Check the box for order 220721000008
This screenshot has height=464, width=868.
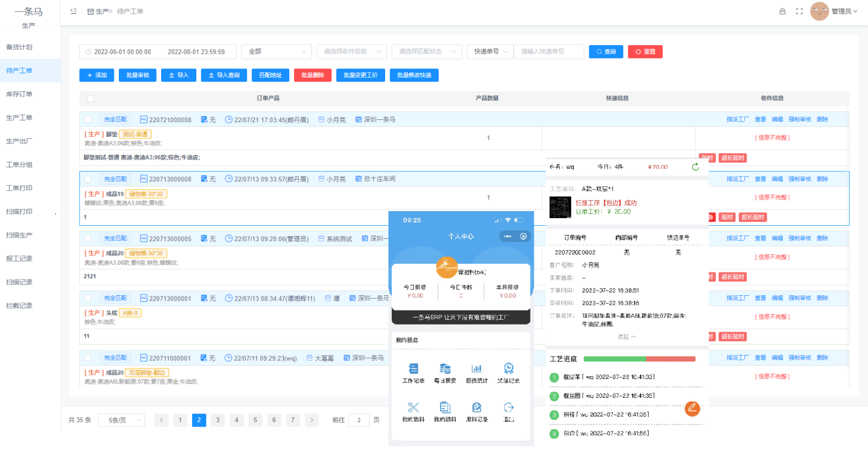[88, 119]
